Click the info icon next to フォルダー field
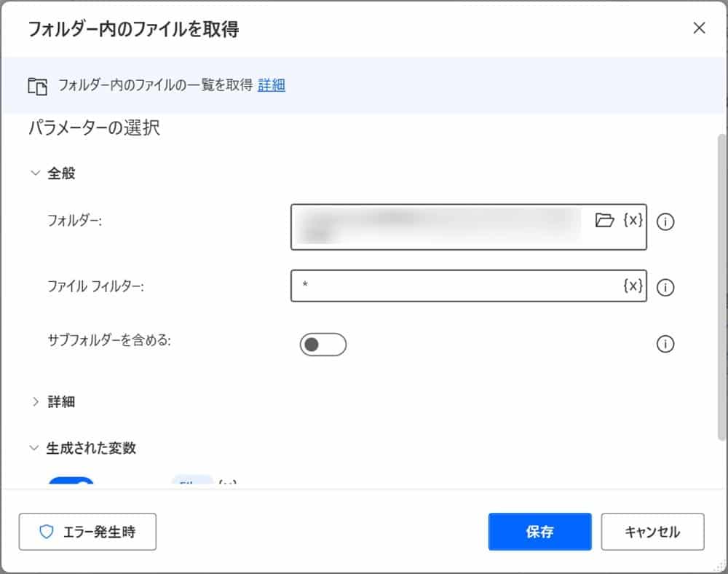Image resolution: width=728 pixels, height=574 pixels. 665,222
